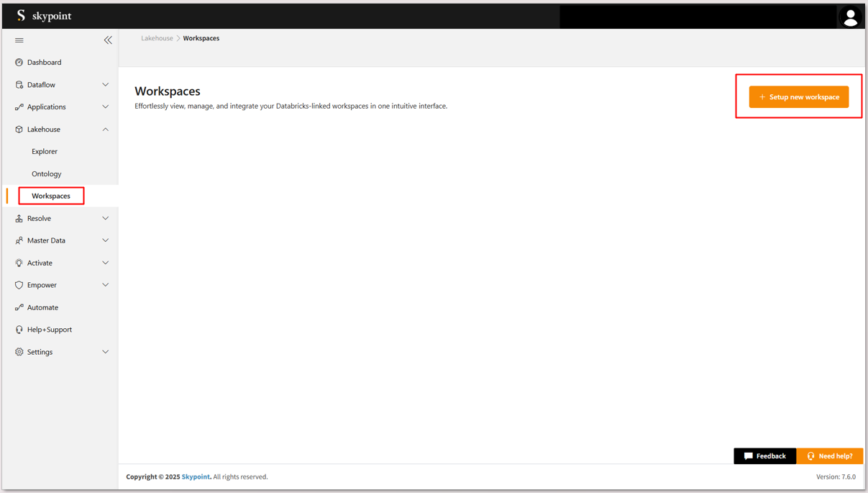This screenshot has height=493, width=868.
Task: Click the Activate lightbulb icon
Action: pyautogui.click(x=19, y=263)
